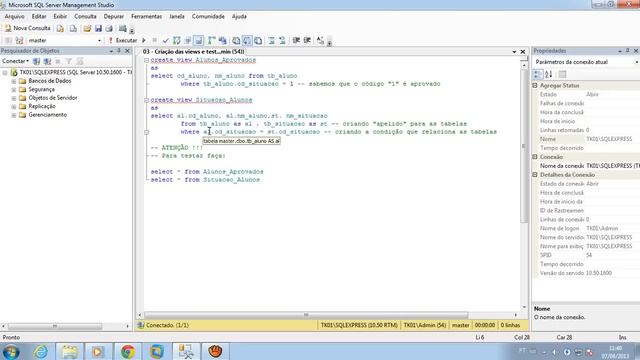Collapse the Agregar Status category

[535, 86]
